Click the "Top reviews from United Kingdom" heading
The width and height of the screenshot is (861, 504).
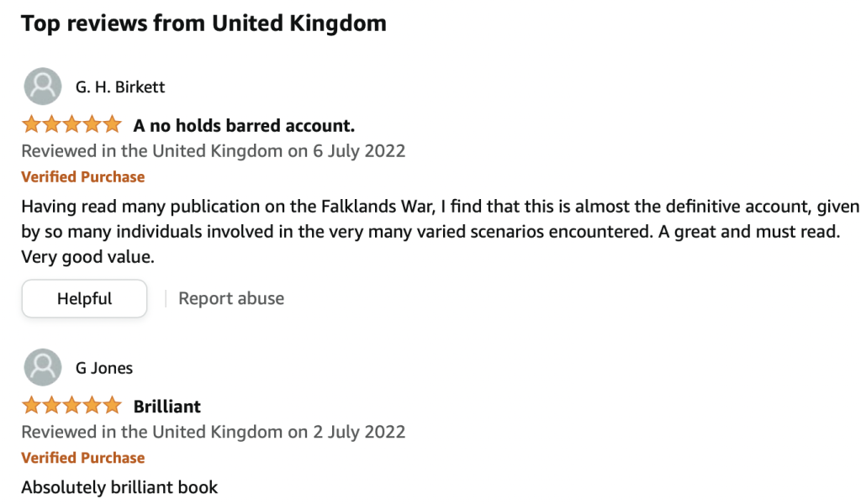203,23
